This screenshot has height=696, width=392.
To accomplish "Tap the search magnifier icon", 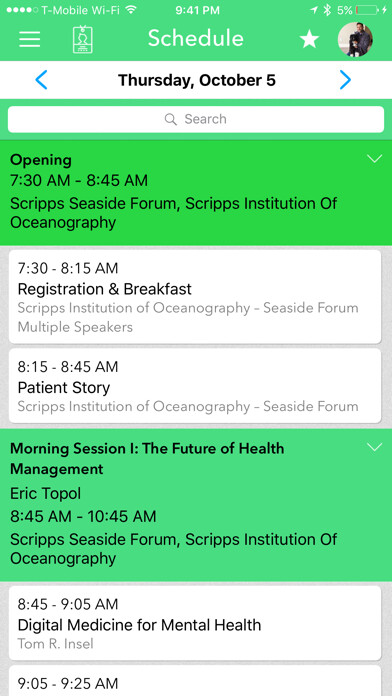I will (x=170, y=119).
